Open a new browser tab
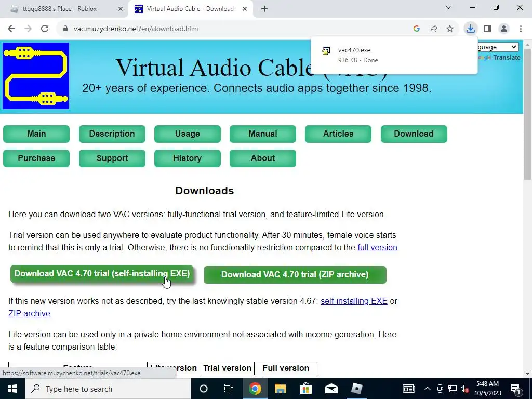The height and width of the screenshot is (399, 532). 264,9
